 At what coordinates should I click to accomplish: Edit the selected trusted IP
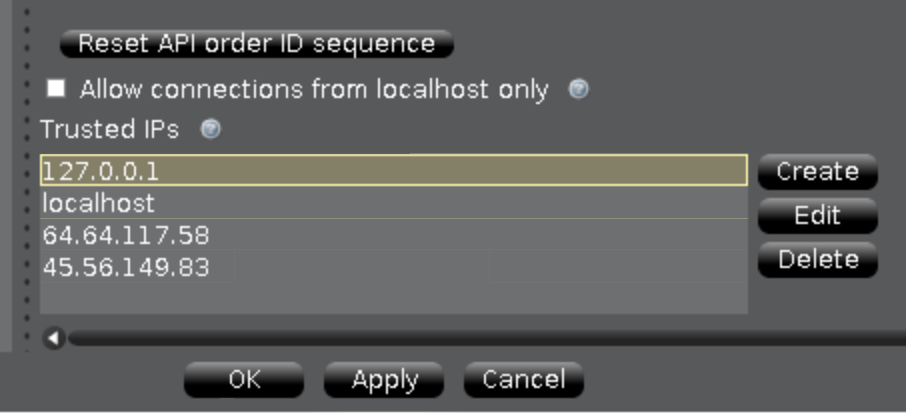tap(818, 215)
